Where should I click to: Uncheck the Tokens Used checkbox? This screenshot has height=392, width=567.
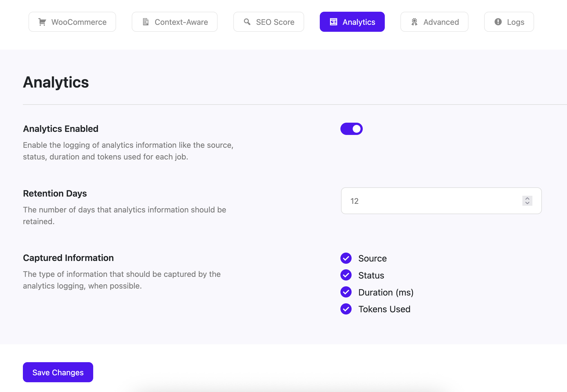click(x=346, y=309)
